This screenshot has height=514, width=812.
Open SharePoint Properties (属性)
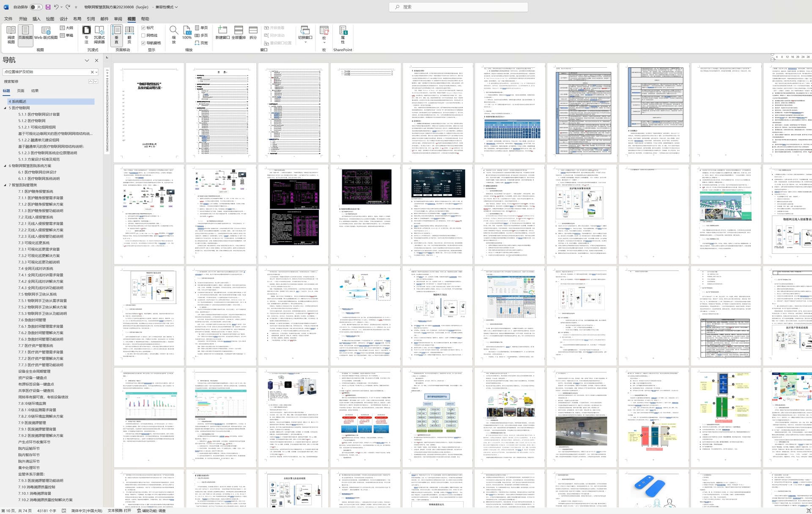(343, 34)
